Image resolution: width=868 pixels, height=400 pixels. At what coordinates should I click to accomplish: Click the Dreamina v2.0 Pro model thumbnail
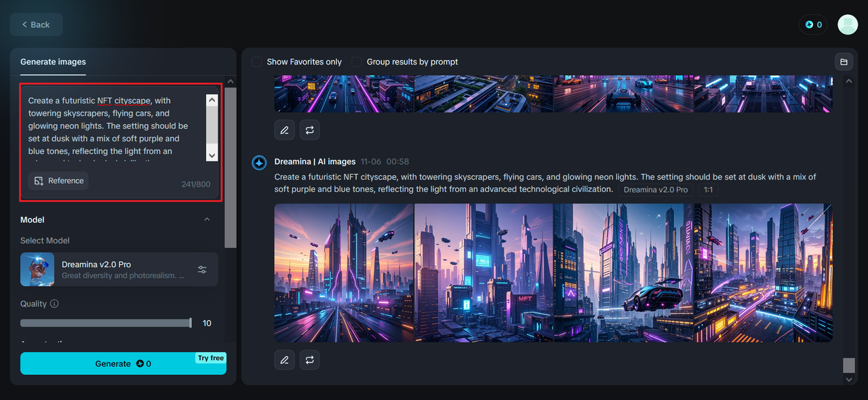(37, 269)
